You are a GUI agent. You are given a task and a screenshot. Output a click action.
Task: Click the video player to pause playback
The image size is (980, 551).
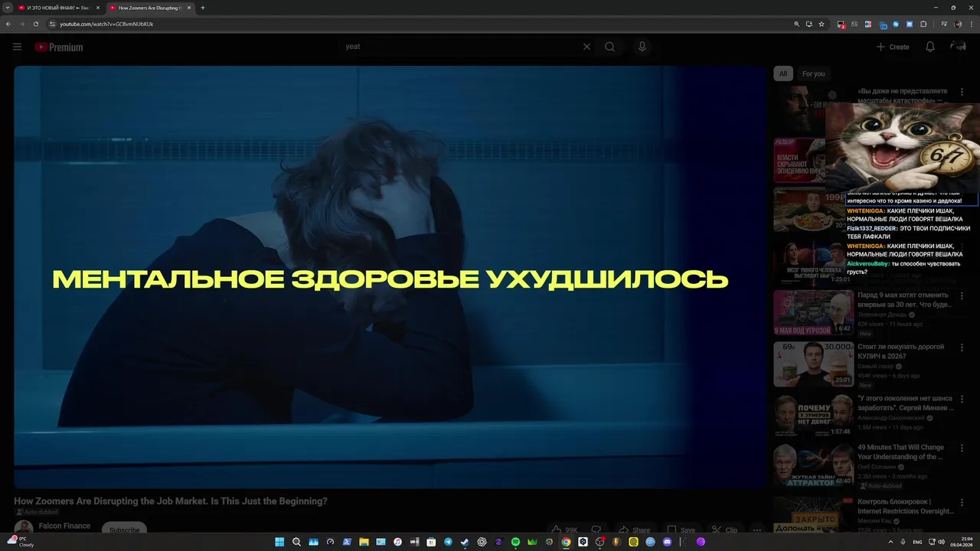pyautogui.click(x=390, y=277)
